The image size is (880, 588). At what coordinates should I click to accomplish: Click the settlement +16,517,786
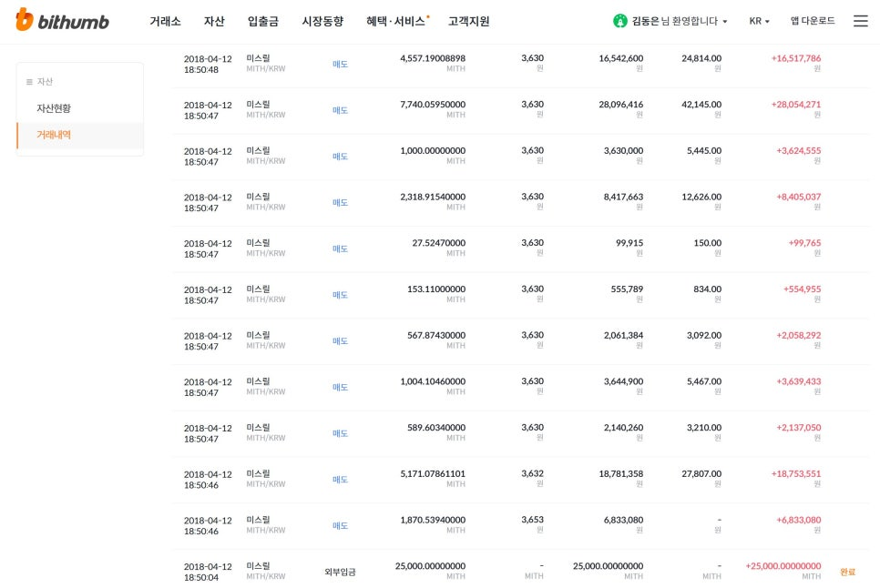[796, 58]
